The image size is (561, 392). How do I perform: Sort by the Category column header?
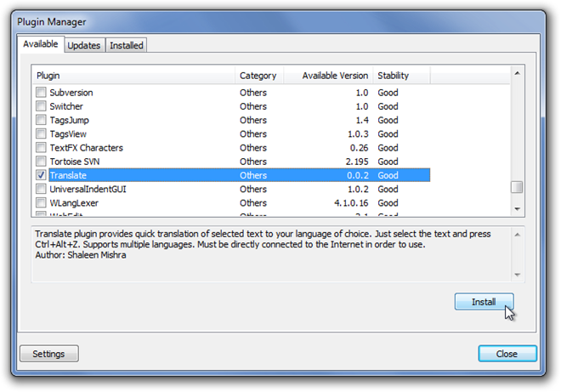click(259, 76)
